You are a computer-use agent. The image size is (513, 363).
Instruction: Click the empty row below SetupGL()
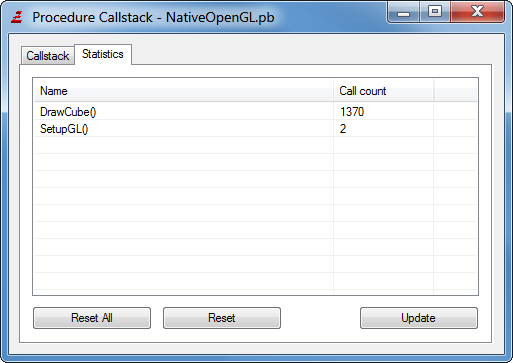pos(255,146)
